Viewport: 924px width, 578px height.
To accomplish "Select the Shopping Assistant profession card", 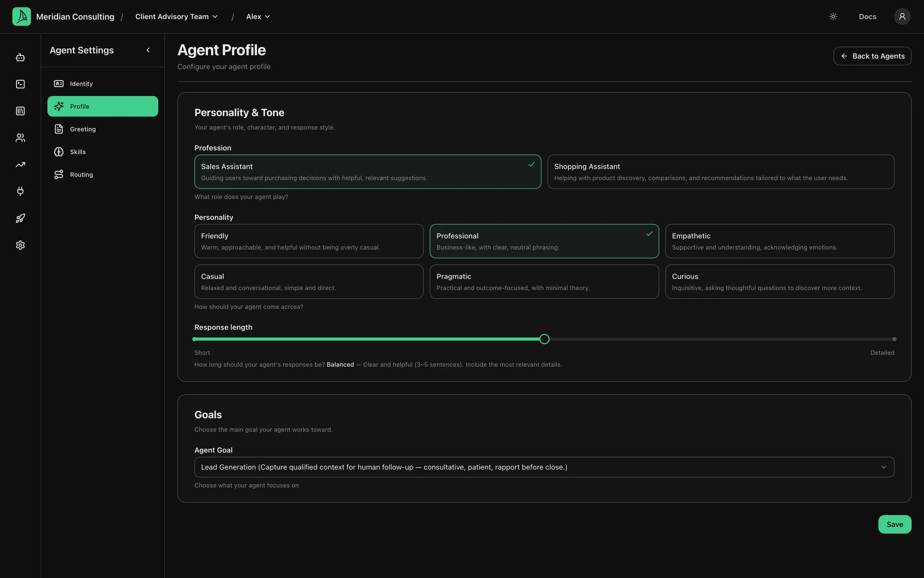I will coord(721,172).
